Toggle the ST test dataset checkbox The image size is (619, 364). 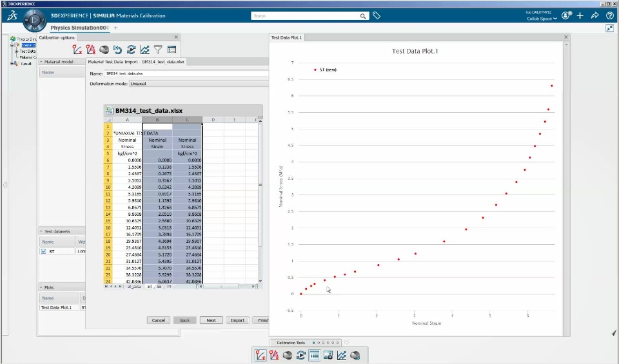(x=43, y=251)
